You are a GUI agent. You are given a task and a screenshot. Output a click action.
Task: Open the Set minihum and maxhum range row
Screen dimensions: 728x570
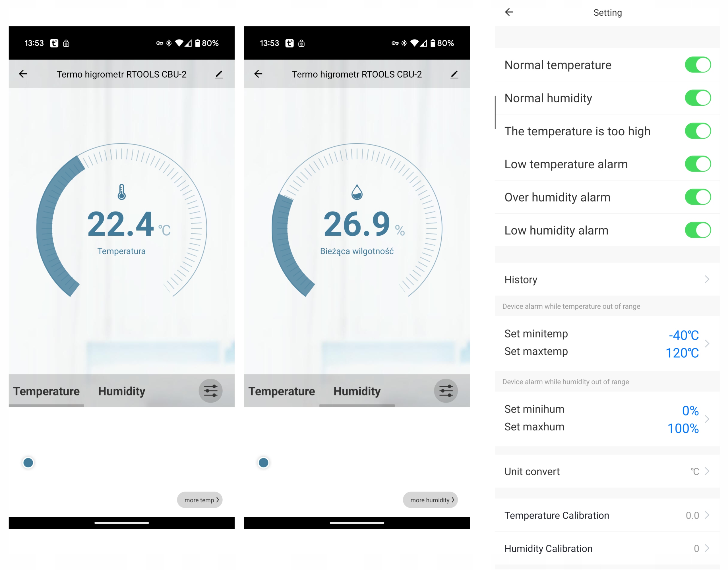[x=607, y=418]
